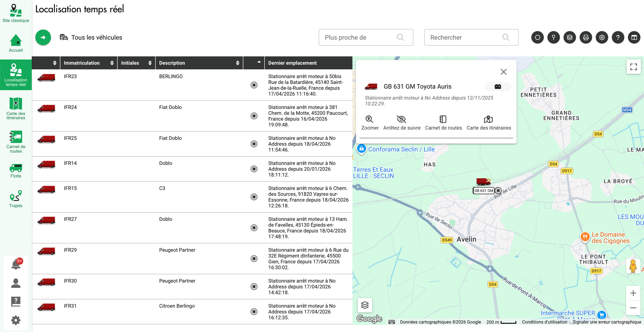Open the Localisation temps réel sidebar icon
This screenshot has height=332, width=644.
tap(16, 75)
